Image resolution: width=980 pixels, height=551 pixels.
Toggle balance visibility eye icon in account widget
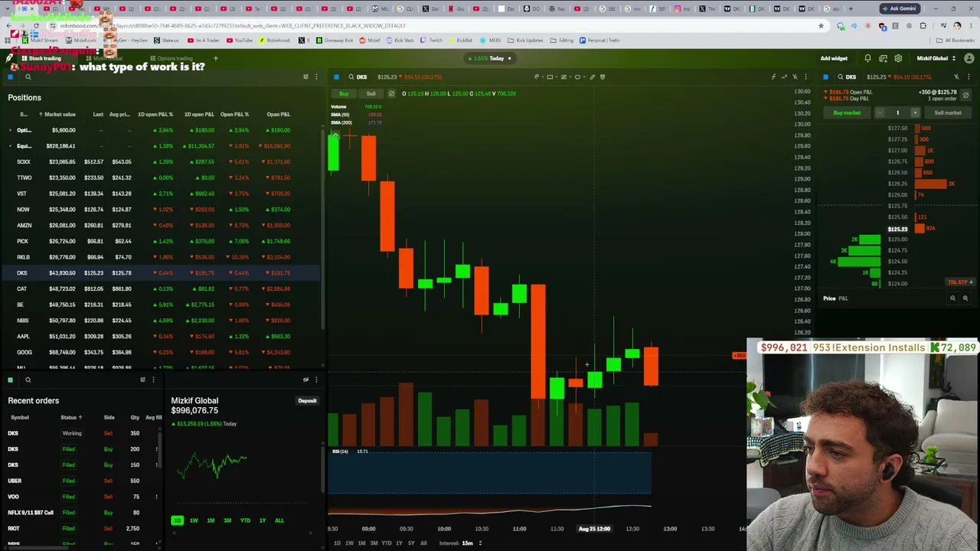(x=305, y=380)
